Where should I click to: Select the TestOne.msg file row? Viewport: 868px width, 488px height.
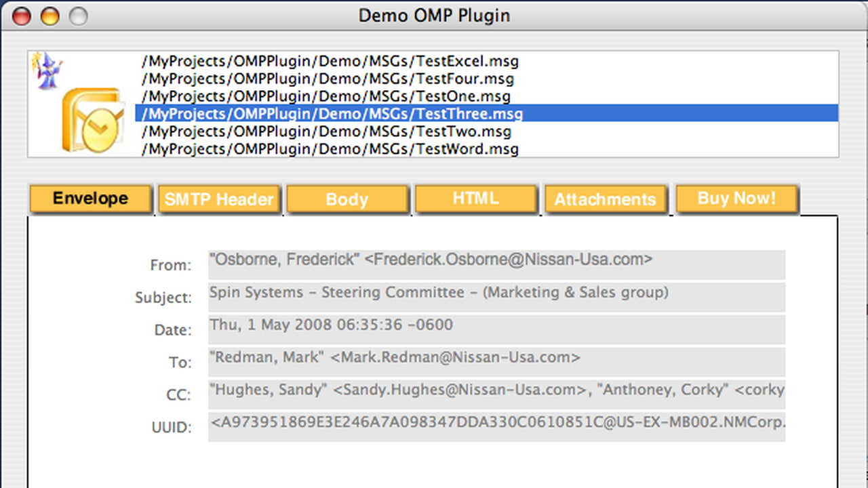point(487,96)
